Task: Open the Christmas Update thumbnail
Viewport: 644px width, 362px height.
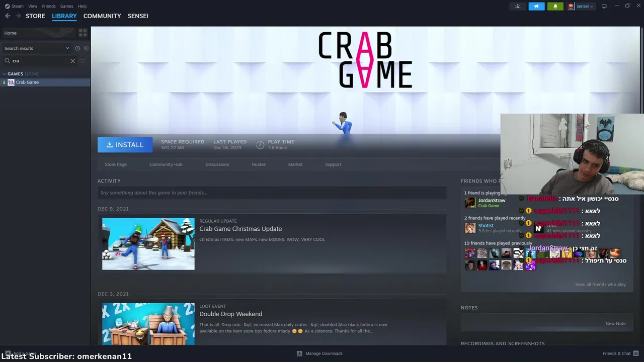Action: tap(148, 244)
